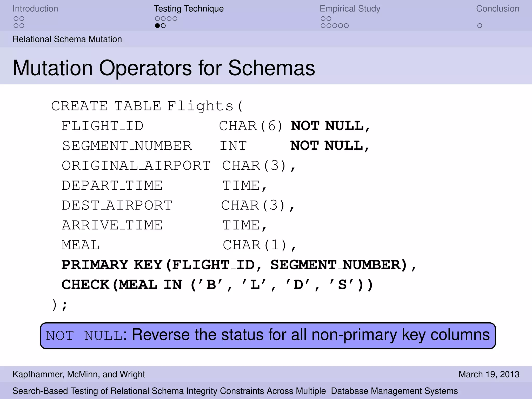Go to the Testing Technique section
This screenshot has height=399, width=532.
tap(189, 9)
